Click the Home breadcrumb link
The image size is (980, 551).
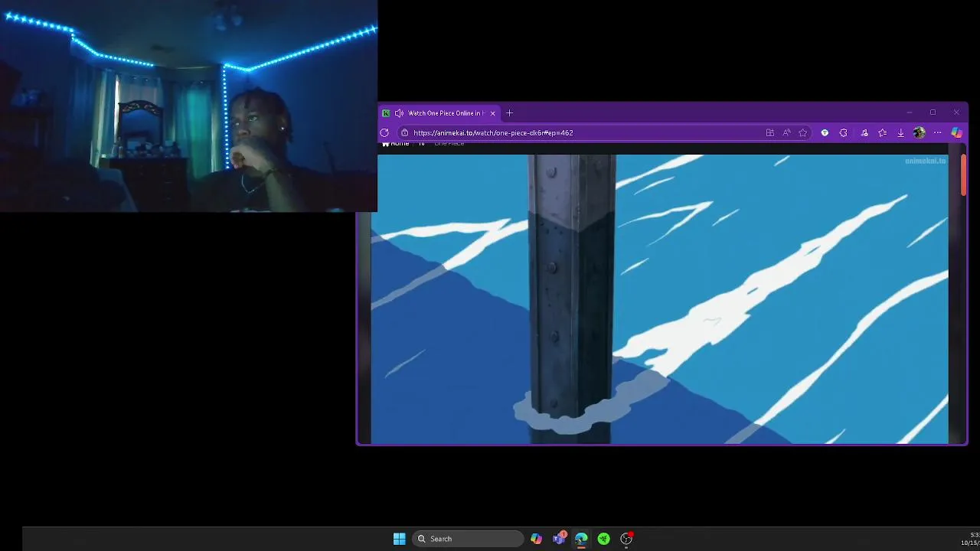[x=396, y=143]
